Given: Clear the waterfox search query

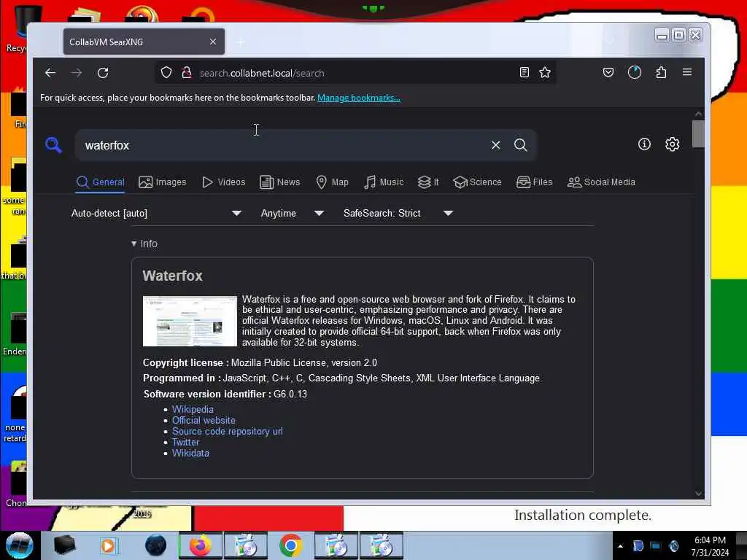Looking at the screenshot, I should (x=496, y=145).
